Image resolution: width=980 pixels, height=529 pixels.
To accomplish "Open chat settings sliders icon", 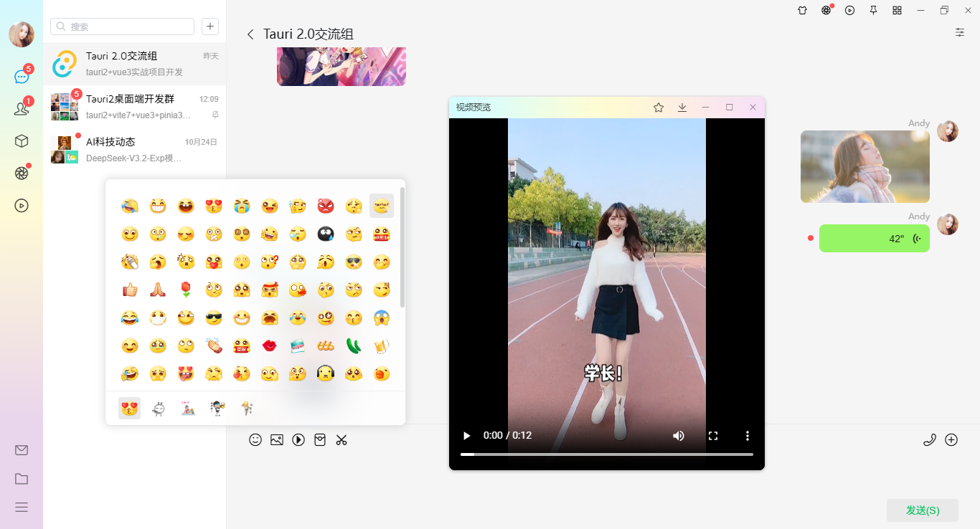I will coord(960,32).
